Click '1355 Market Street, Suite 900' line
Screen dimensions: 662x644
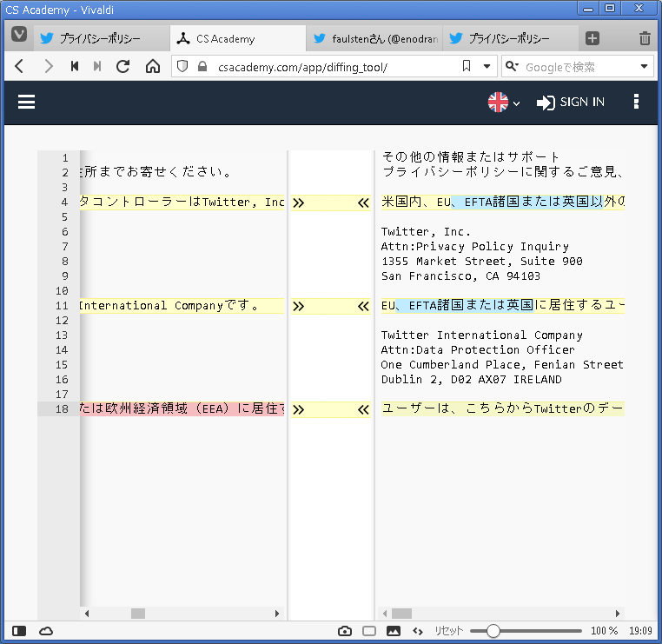click(x=481, y=262)
